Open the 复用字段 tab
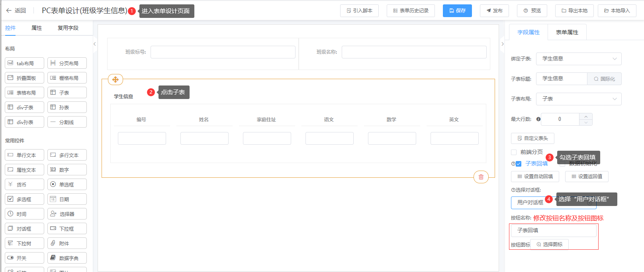The image size is (644, 272). tap(68, 28)
